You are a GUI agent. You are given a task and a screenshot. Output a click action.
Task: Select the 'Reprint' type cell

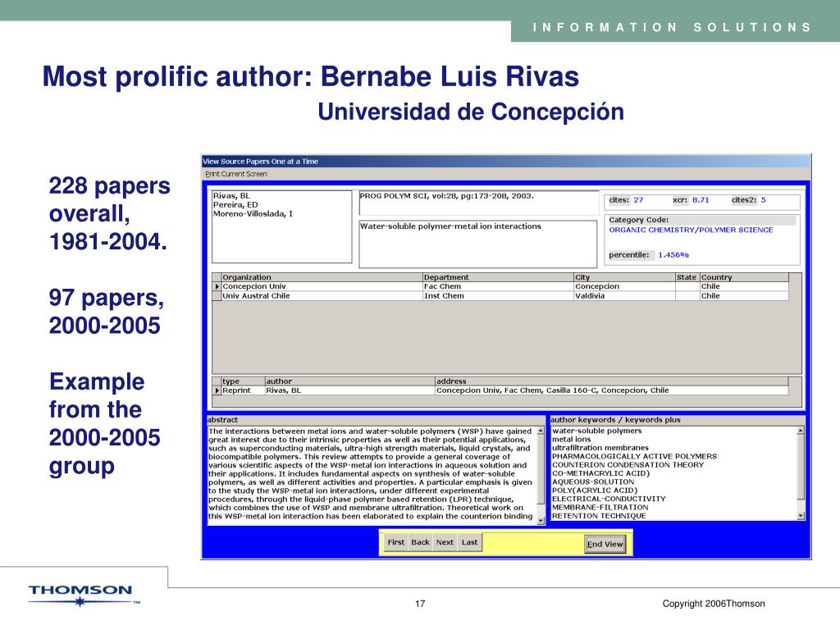coord(243,390)
